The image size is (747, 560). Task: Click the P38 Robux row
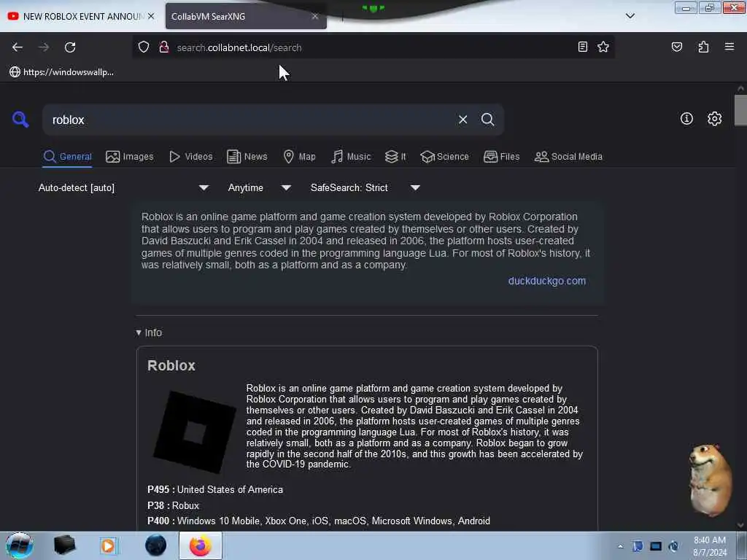point(174,506)
